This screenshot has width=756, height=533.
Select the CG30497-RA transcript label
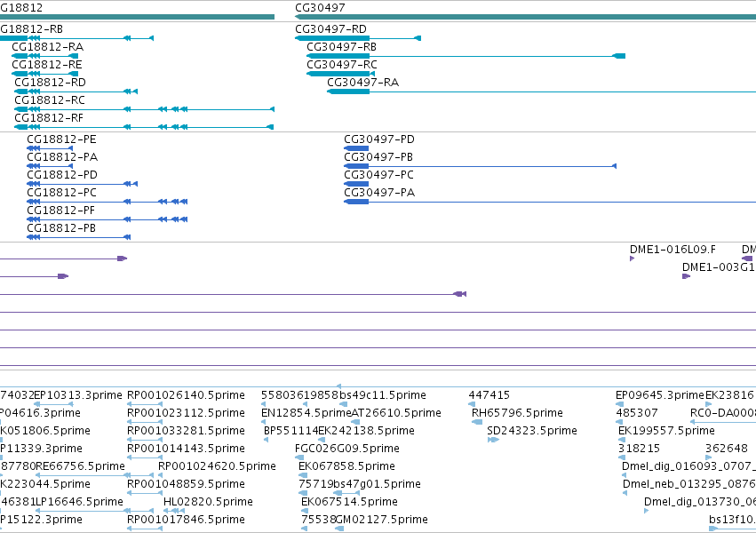click(363, 83)
